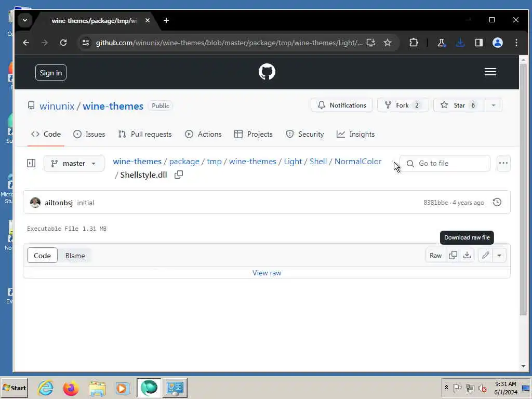Switch to the Projects tab

[254, 134]
